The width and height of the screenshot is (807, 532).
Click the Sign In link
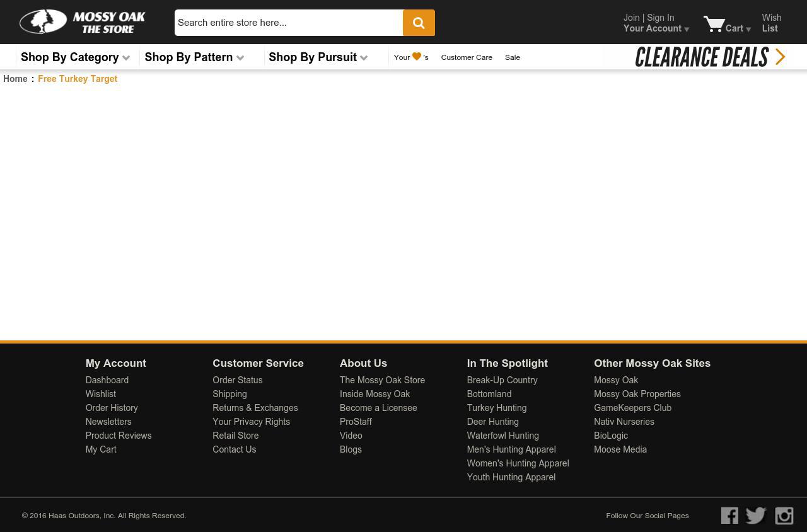point(660,18)
